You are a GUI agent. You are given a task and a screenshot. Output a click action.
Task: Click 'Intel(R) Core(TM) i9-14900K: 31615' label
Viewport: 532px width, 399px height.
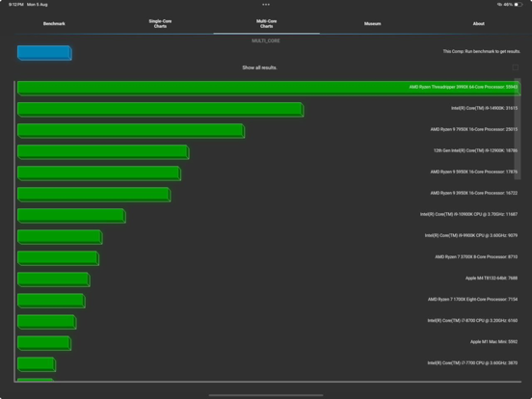484,108
